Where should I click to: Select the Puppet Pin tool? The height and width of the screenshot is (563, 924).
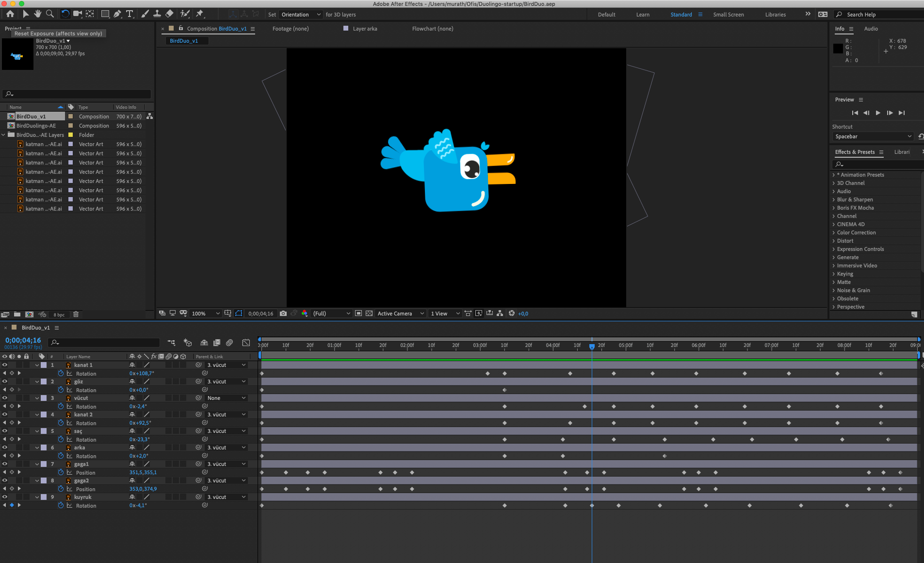tap(200, 14)
